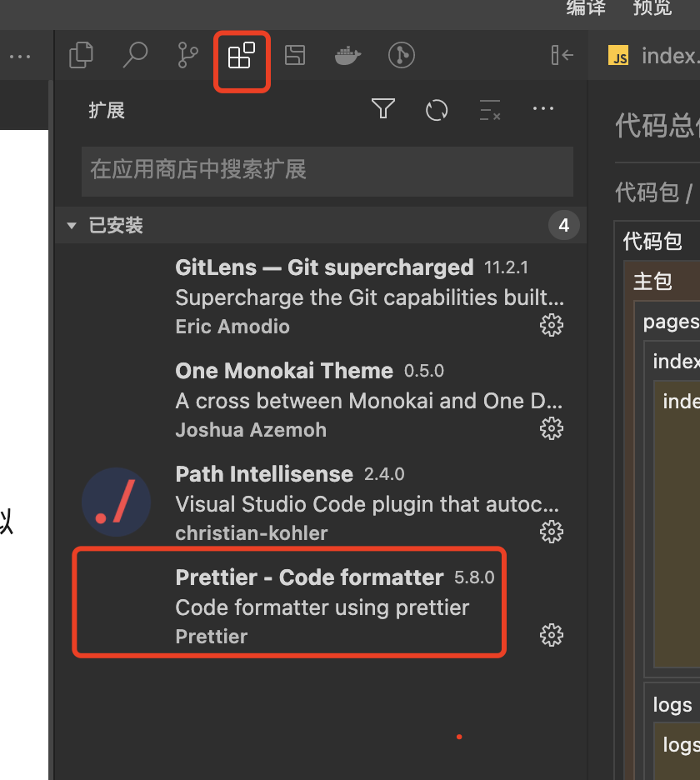
Task: Click the JS file icon on index tab
Action: click(x=618, y=55)
